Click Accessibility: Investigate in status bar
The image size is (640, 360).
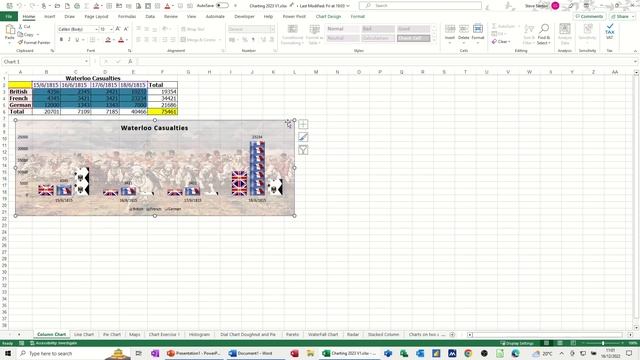click(x=53, y=343)
